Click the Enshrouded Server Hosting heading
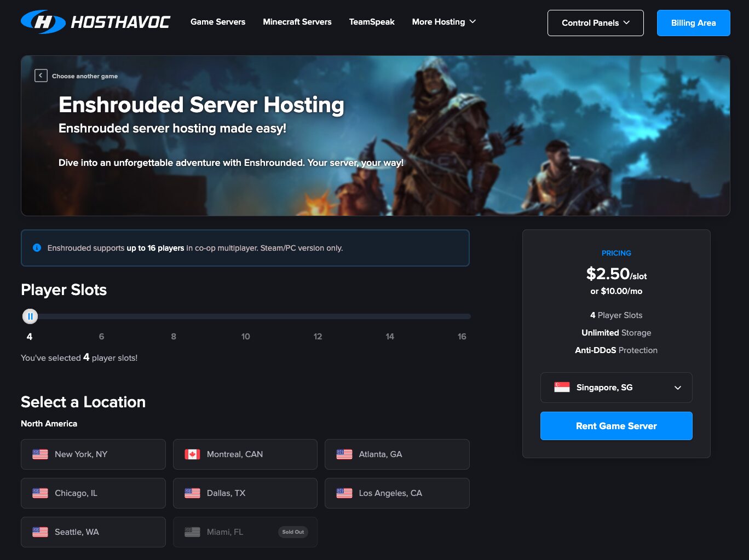Viewport: 749px width, 560px height. 201,105
